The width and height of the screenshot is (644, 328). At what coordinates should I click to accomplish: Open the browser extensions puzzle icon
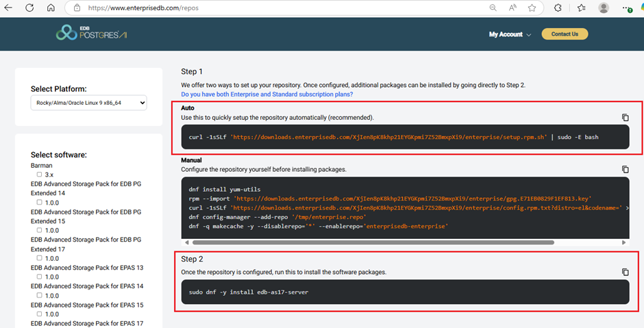pyautogui.click(x=558, y=8)
